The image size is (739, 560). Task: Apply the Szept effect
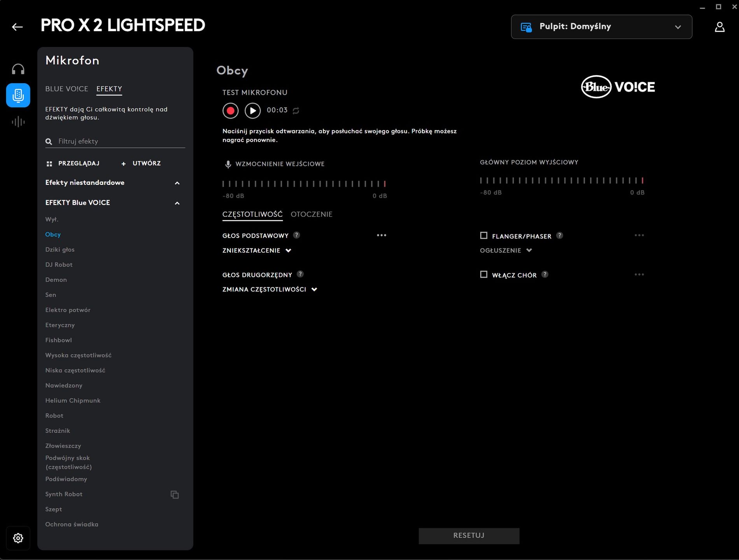pos(54,510)
